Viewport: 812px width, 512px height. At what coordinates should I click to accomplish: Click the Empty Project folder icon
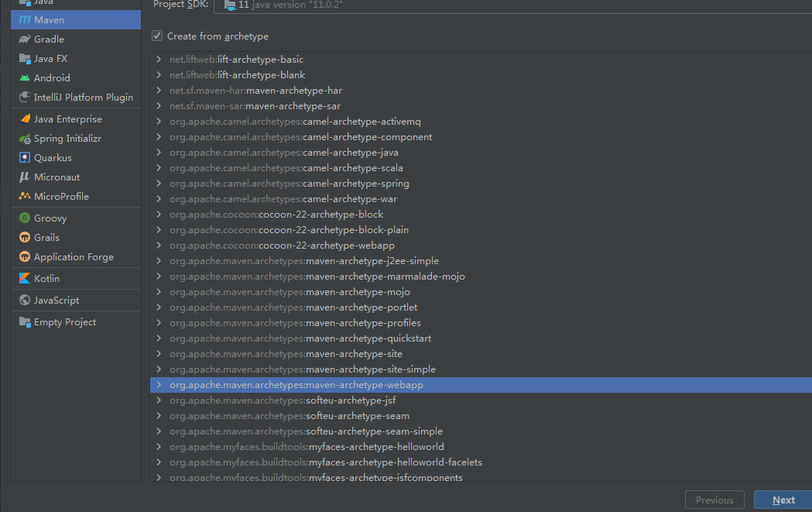point(24,321)
